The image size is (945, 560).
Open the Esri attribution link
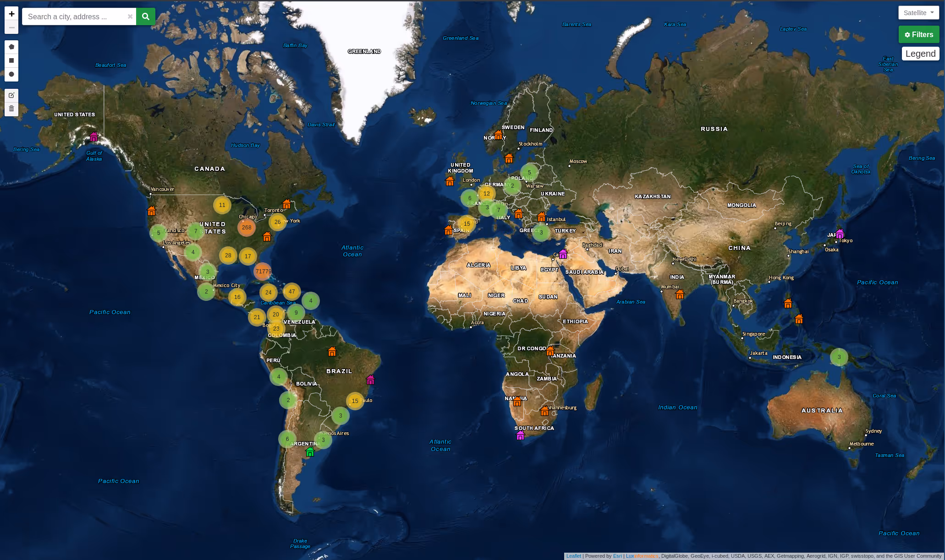pos(617,556)
